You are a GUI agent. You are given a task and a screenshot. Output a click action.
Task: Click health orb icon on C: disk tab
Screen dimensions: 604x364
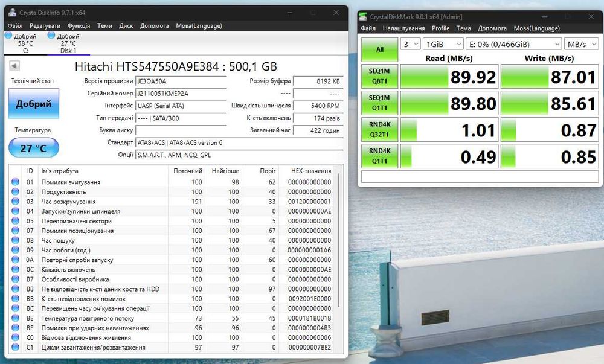coord(8,36)
